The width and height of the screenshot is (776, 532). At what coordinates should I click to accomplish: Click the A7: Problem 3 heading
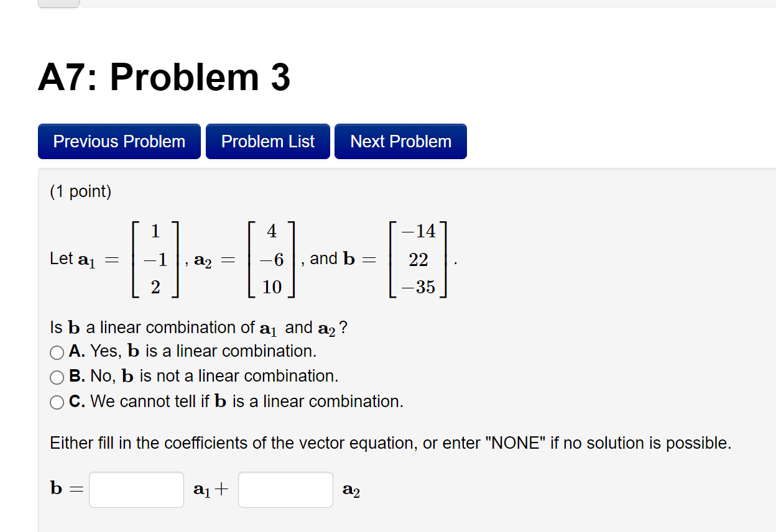click(x=164, y=76)
